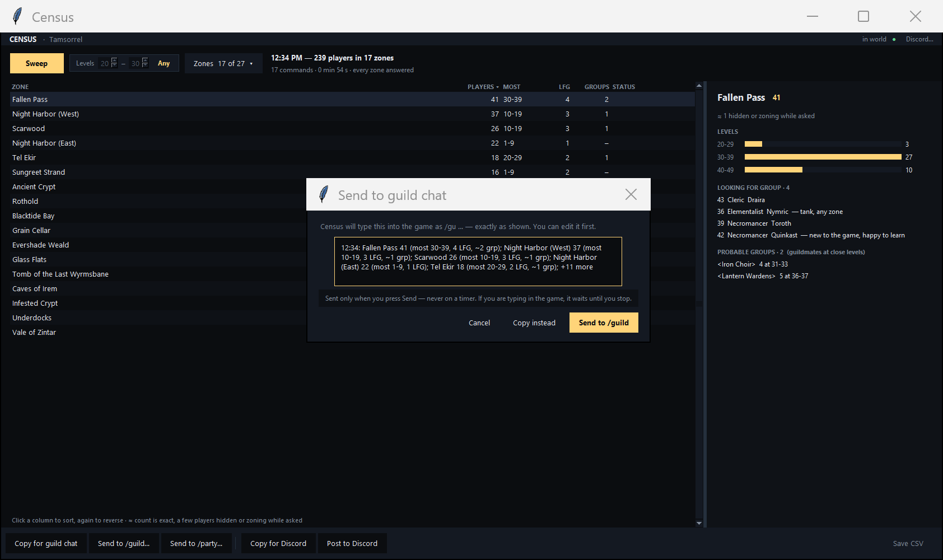Select the Tomb of the Last Wyrmsbane row
This screenshot has width=943, height=560.
158,274
